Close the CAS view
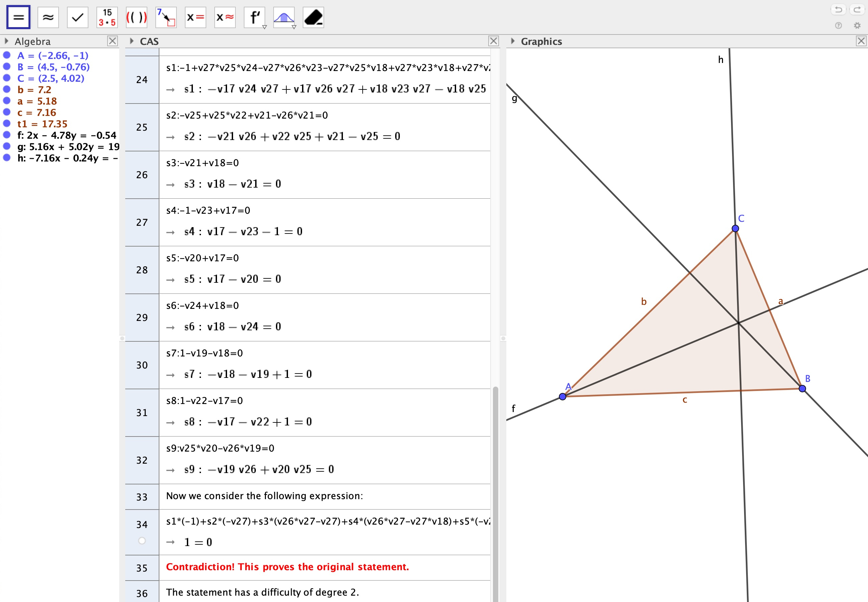This screenshot has height=602, width=868. 494,41
